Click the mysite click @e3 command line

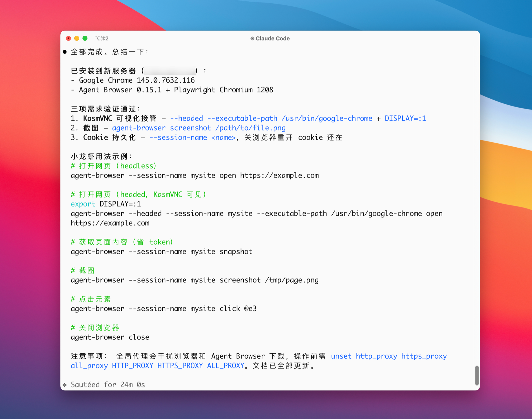[163, 309]
